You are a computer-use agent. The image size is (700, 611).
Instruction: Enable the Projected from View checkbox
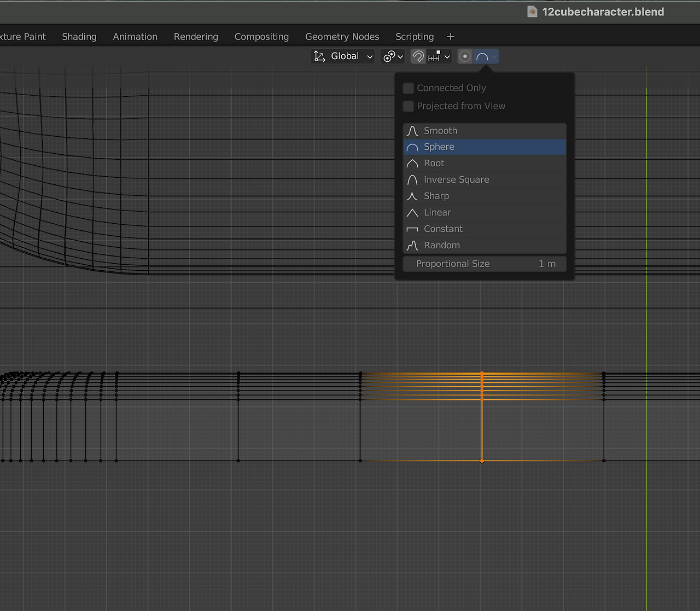pos(409,106)
